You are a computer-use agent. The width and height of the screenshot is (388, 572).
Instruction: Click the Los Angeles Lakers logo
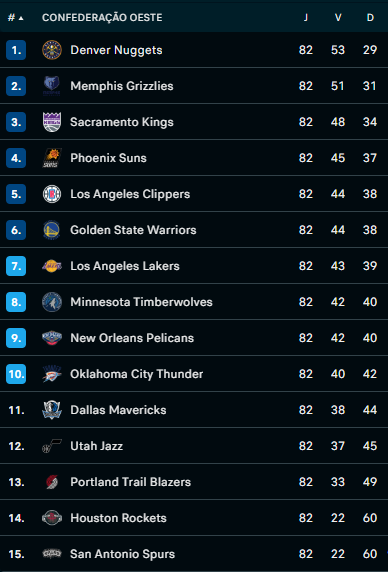(x=52, y=266)
